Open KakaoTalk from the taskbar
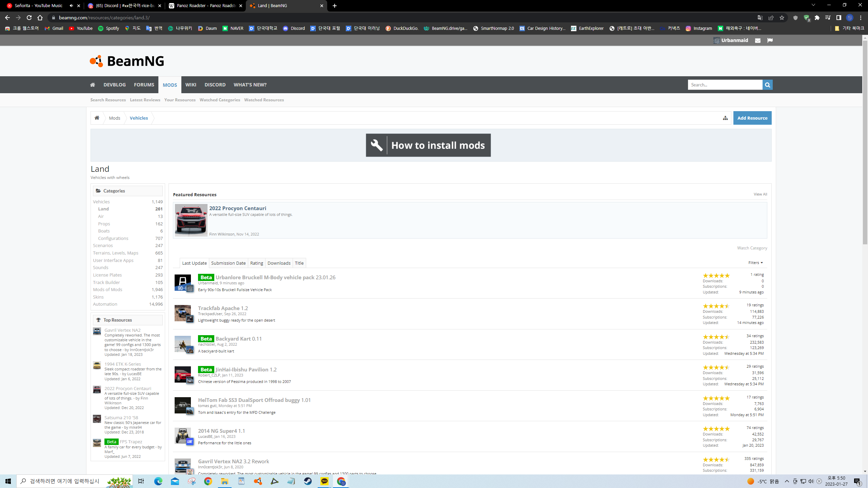 (324, 481)
